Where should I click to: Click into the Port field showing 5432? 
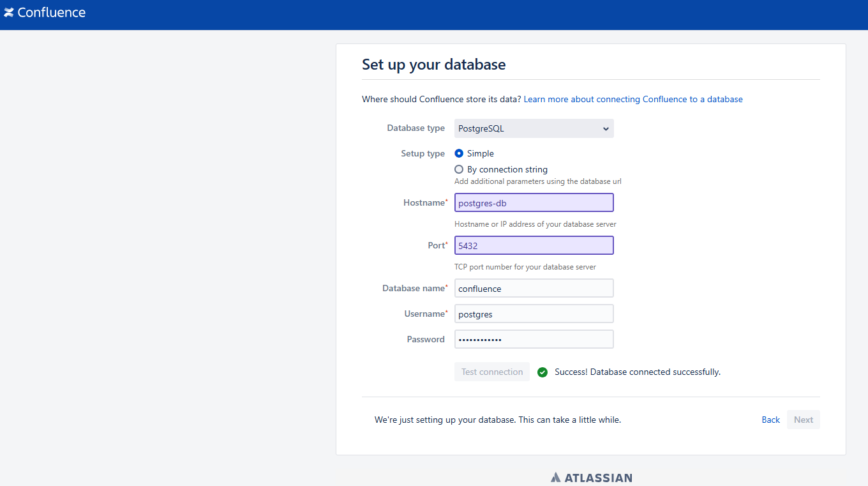[x=534, y=246]
